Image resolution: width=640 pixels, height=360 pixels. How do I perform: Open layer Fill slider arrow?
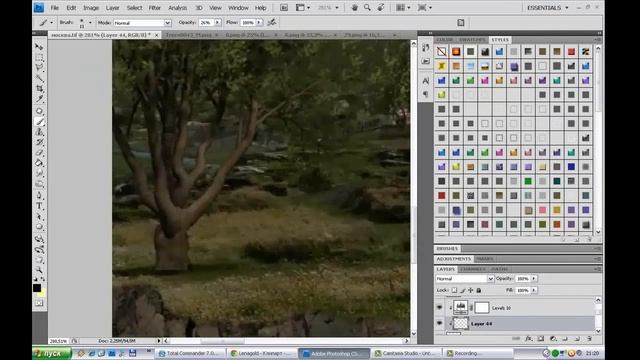534,290
